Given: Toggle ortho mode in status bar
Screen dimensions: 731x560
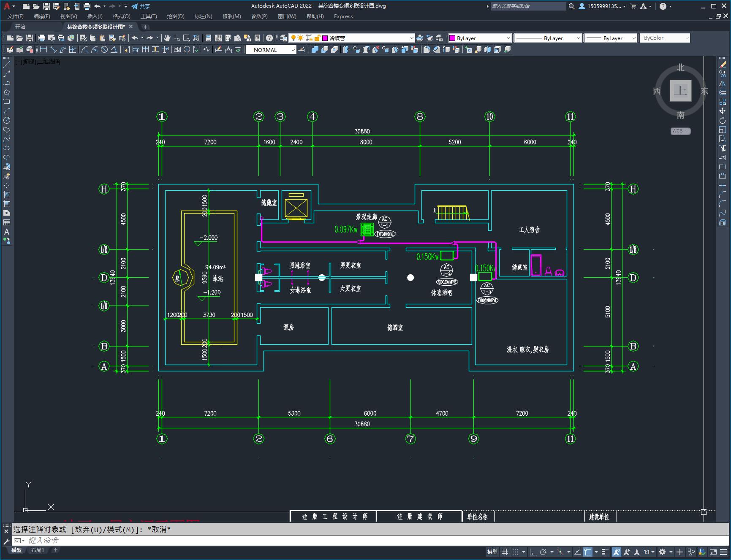Looking at the screenshot, I should tap(533, 552).
